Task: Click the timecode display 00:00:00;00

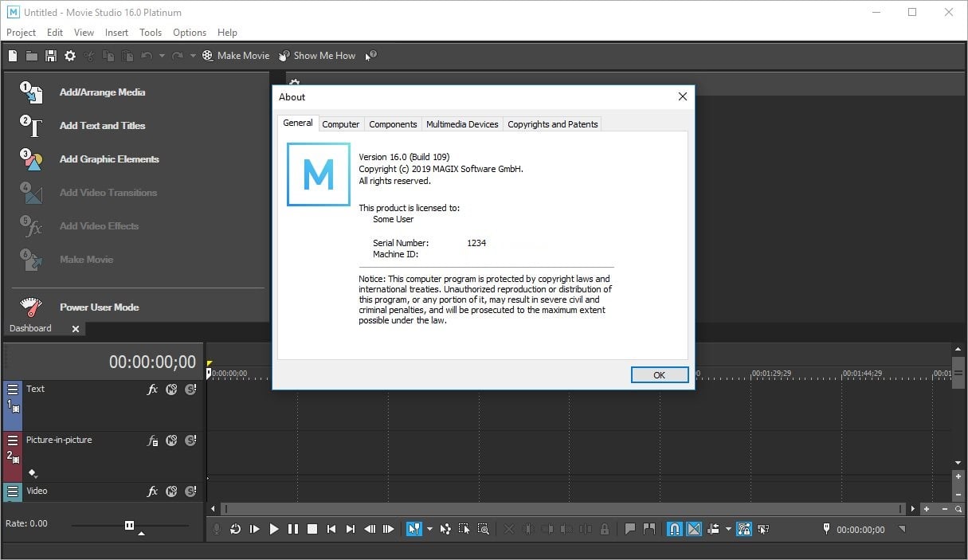Action: tap(152, 362)
